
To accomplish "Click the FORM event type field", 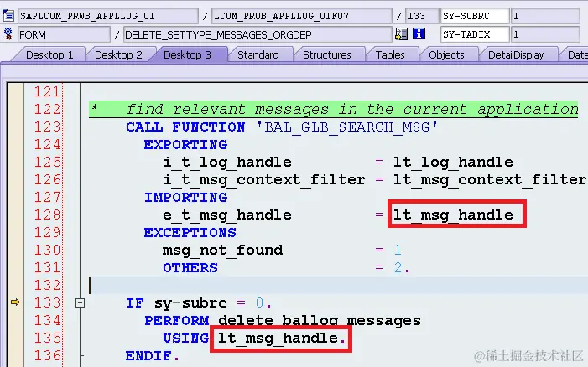I will [x=64, y=35].
